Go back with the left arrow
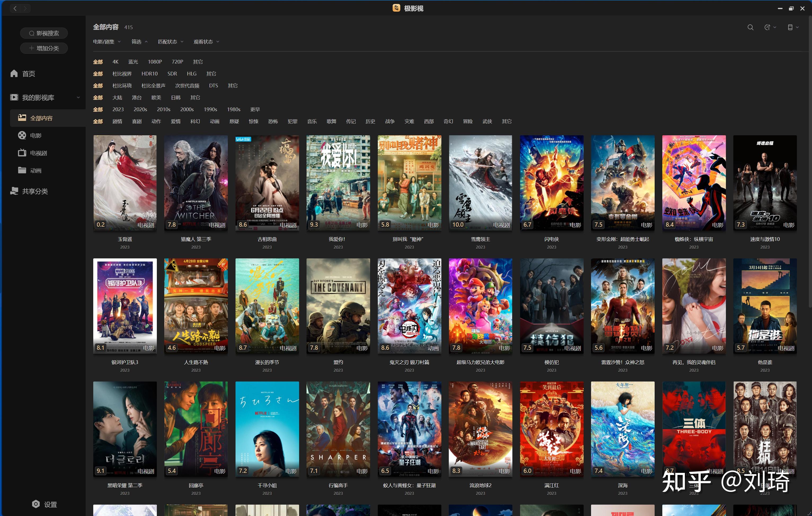The image size is (812, 516). pyautogui.click(x=15, y=8)
